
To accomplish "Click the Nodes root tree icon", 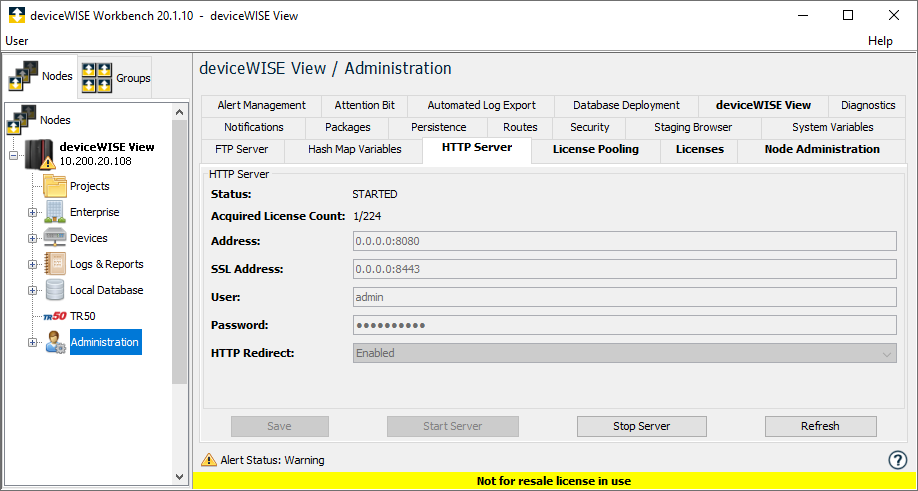I will tap(21, 120).
